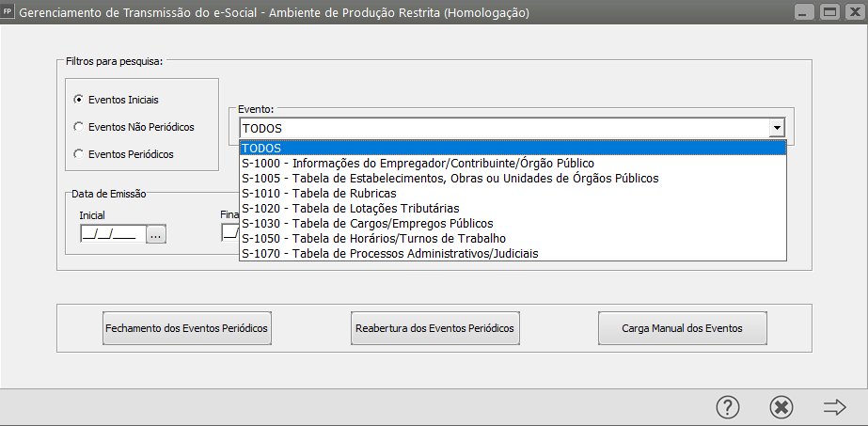Select TODOS in the dropdown list
Image resolution: width=868 pixels, height=426 pixels.
513,148
